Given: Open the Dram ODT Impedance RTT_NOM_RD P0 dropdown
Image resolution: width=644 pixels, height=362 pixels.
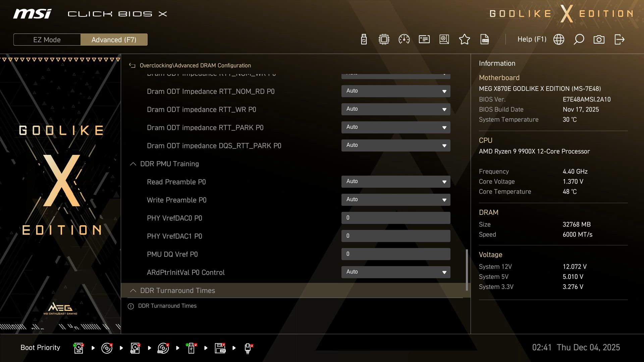Looking at the screenshot, I should [x=396, y=91].
